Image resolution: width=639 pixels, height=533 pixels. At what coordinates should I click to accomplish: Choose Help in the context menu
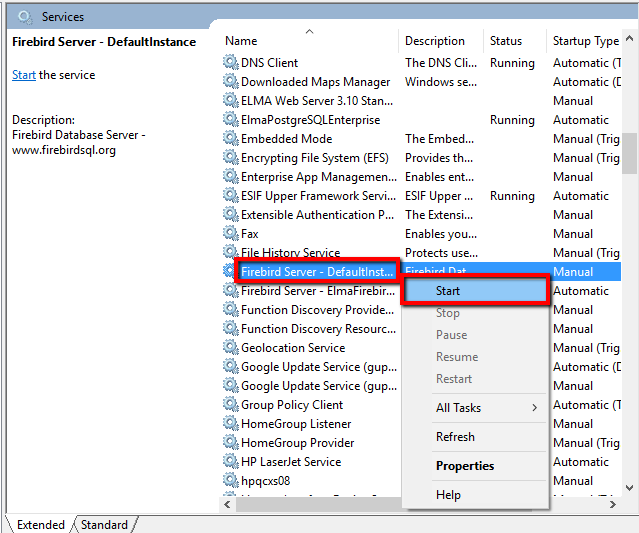coord(475,495)
